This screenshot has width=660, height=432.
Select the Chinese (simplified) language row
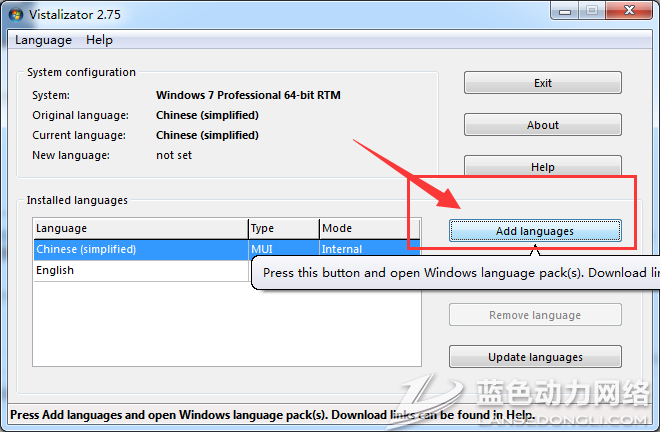point(86,249)
